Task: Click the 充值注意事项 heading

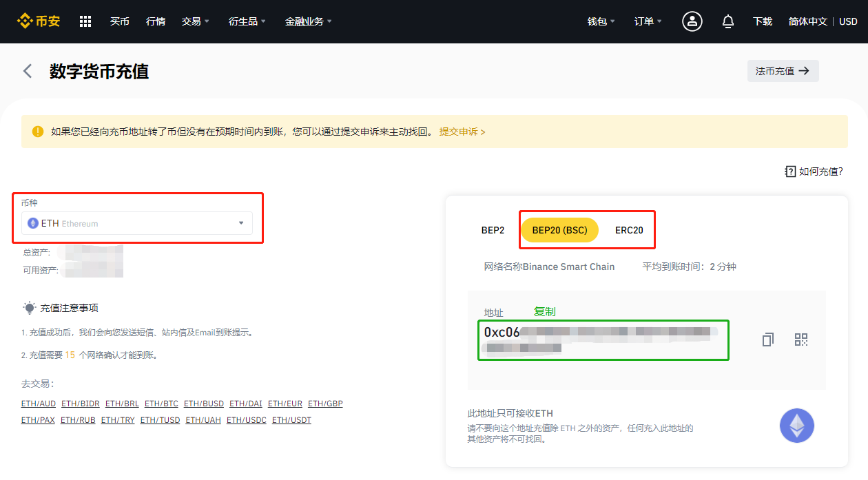Action: click(x=70, y=308)
